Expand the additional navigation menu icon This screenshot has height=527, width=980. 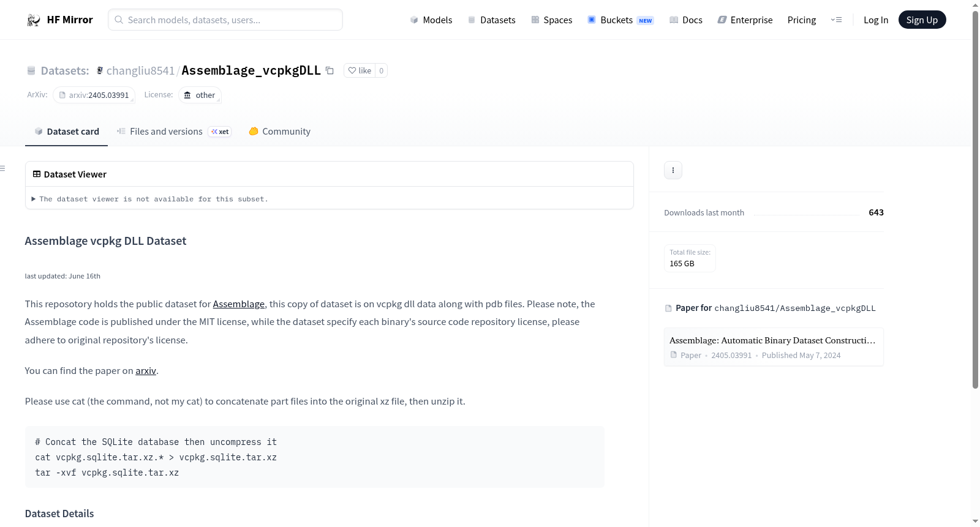tap(836, 20)
